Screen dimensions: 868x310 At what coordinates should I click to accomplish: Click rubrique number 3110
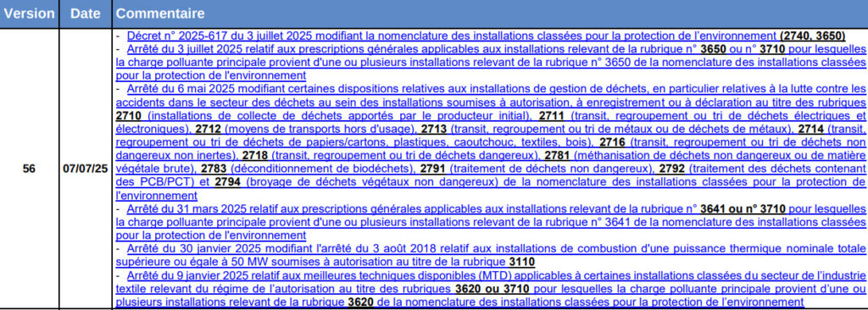521,261
